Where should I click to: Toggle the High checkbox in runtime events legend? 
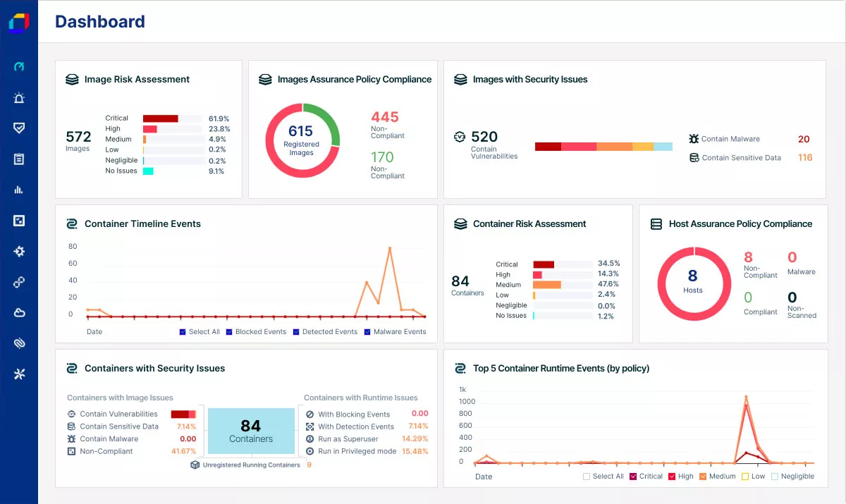(x=672, y=477)
